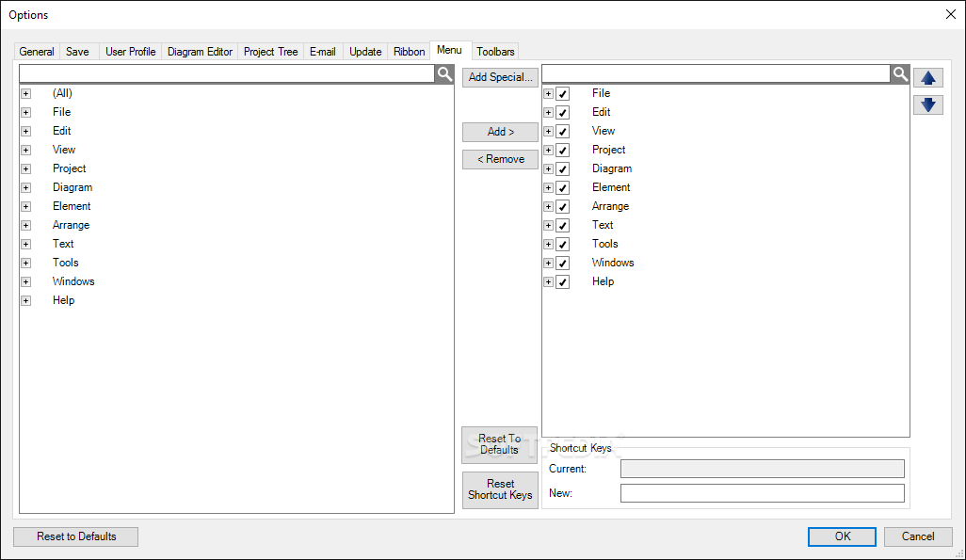The height and width of the screenshot is (560, 966).
Task: Click the Current shortcut key field
Action: coord(762,468)
